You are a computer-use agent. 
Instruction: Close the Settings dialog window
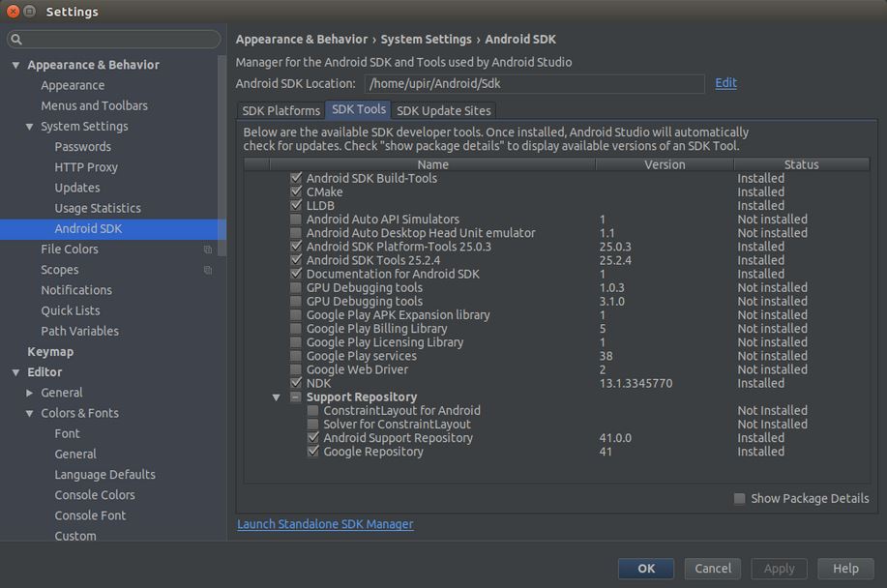coord(13,11)
